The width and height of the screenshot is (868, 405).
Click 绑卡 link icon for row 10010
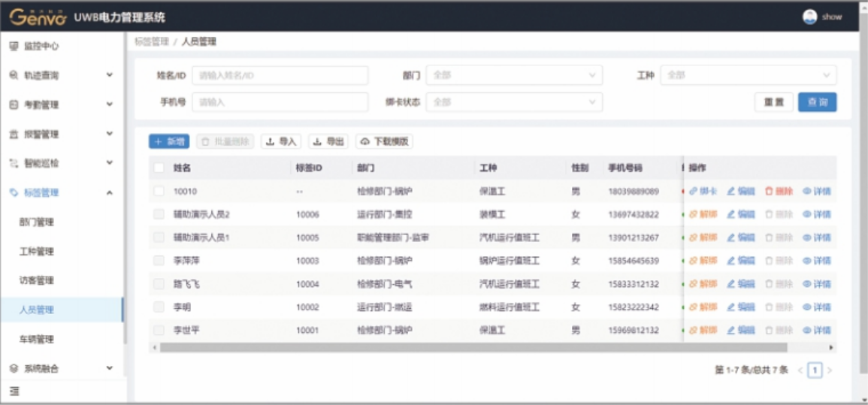[693, 192]
